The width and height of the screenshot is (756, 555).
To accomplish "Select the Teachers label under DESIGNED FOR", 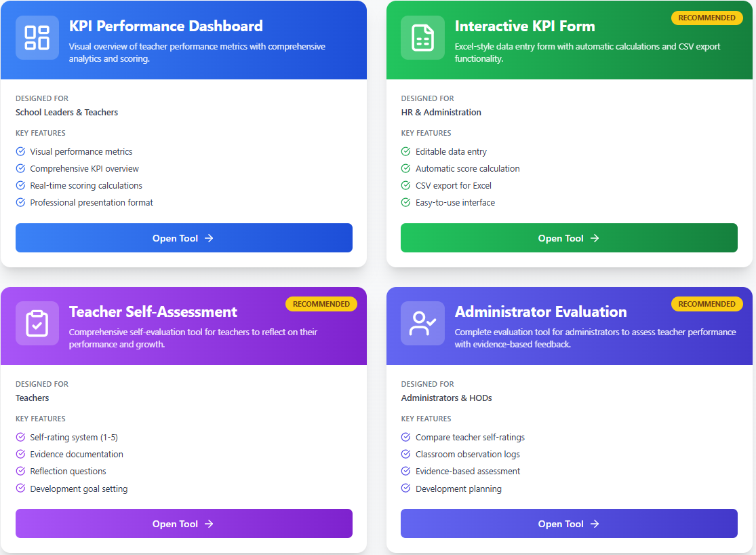I will pos(32,398).
